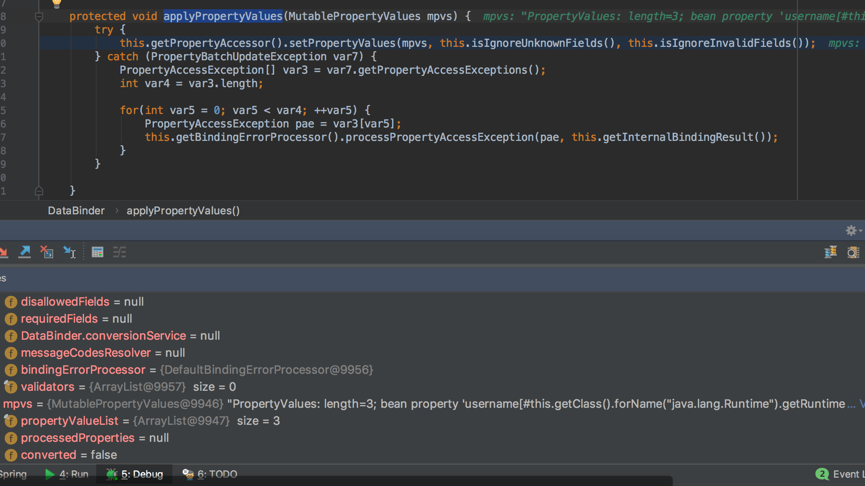The width and height of the screenshot is (865, 486).
Task: Click applyPropertyValues() breadcrumb item
Action: tap(183, 211)
